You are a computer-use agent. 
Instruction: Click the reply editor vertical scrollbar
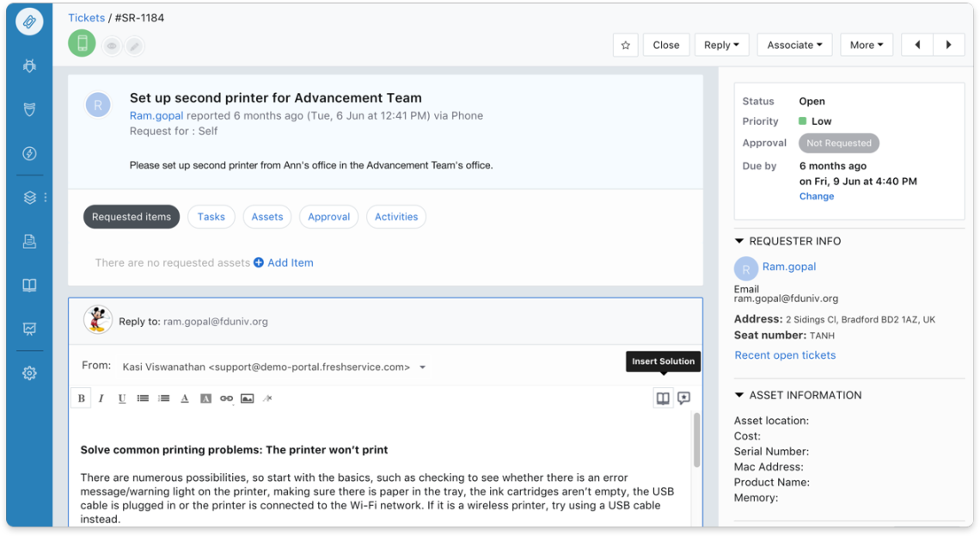[696, 439]
